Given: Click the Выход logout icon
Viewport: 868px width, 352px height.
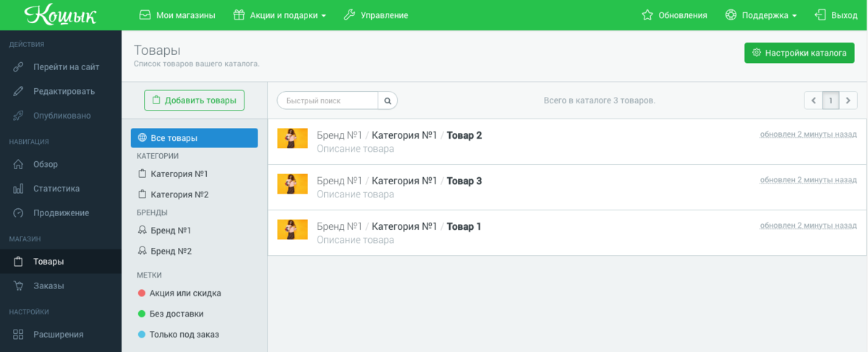Looking at the screenshot, I should click(820, 15).
